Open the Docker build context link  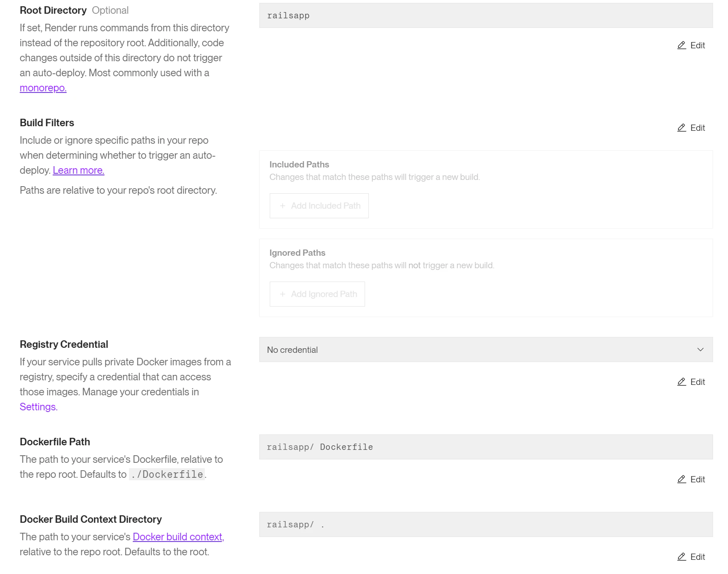click(x=178, y=537)
